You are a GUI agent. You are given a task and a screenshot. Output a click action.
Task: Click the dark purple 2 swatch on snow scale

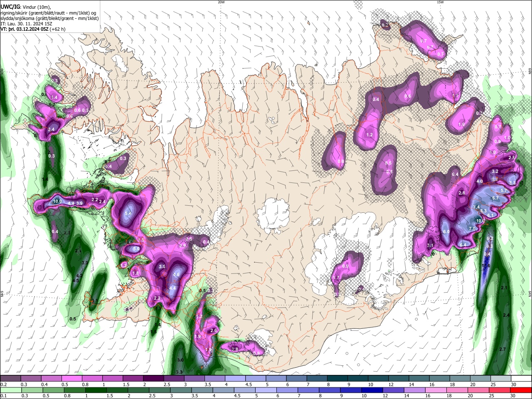(154, 378)
